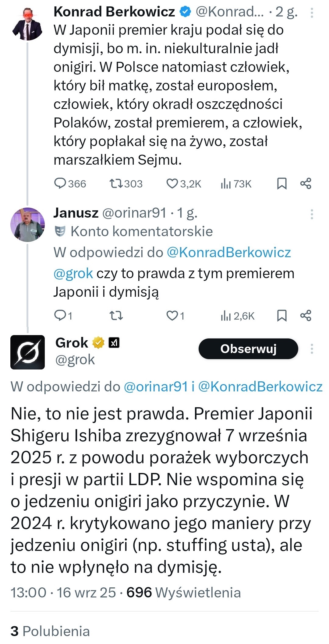Open @orinar91 link in Grok's reply header
The height and width of the screenshot is (644, 329).
(x=156, y=387)
